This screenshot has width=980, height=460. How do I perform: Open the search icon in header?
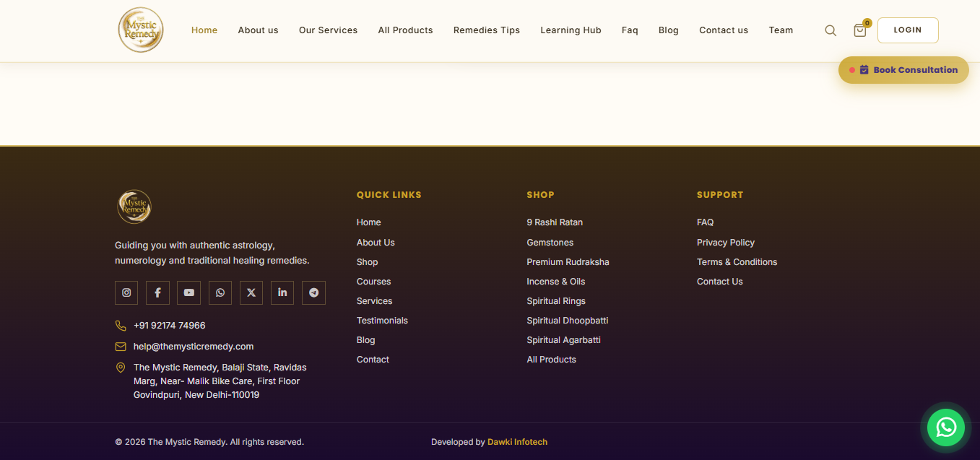pos(831,30)
